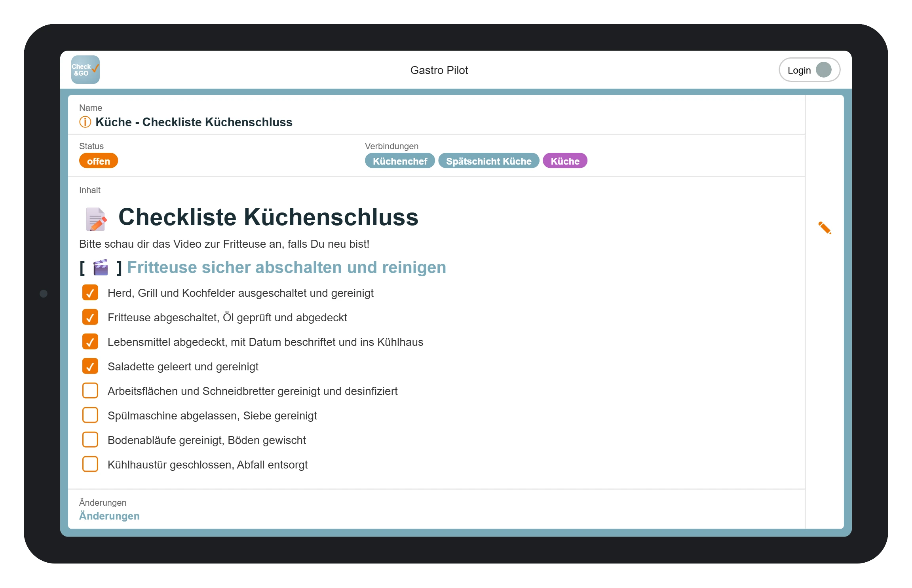Image resolution: width=912 pixels, height=588 pixels.
Task: Open Fritteuse sicher abschalten video link
Action: click(x=287, y=267)
